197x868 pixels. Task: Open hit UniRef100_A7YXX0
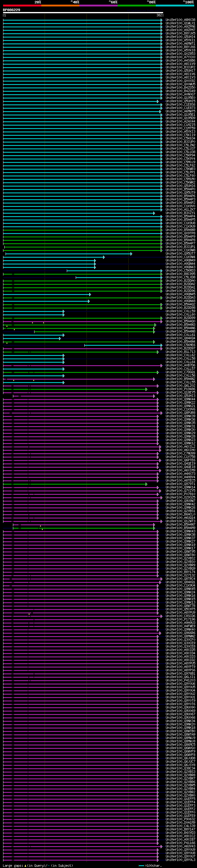coord(180,57)
